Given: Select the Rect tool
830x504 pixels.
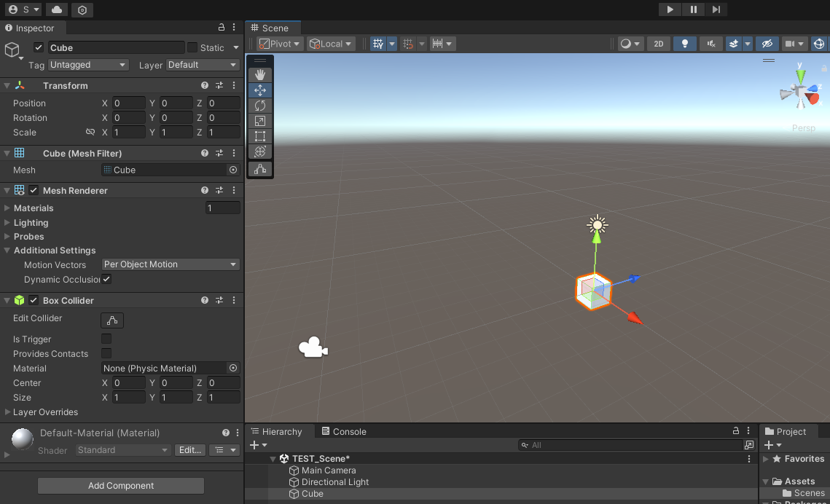Looking at the screenshot, I should click(x=260, y=136).
